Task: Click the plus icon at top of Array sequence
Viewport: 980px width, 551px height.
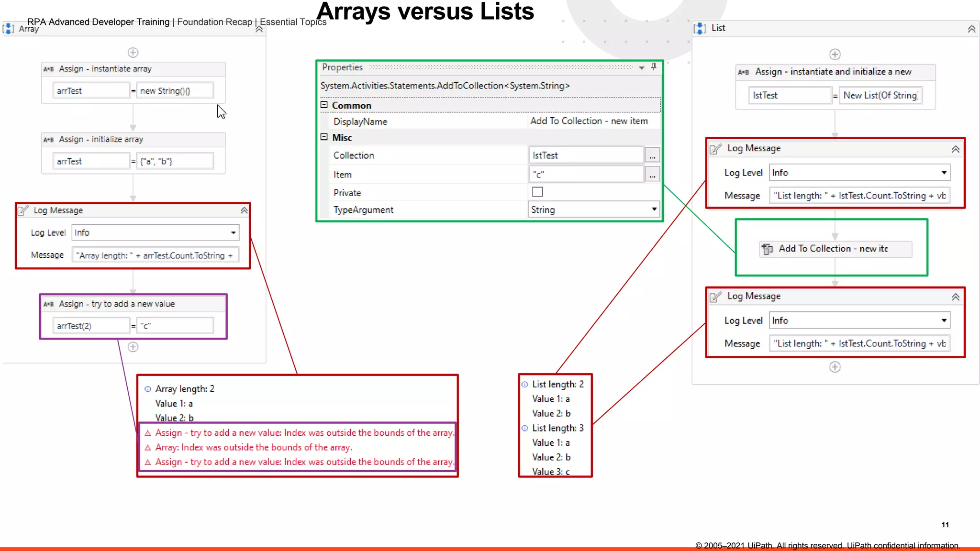Action: click(x=133, y=52)
